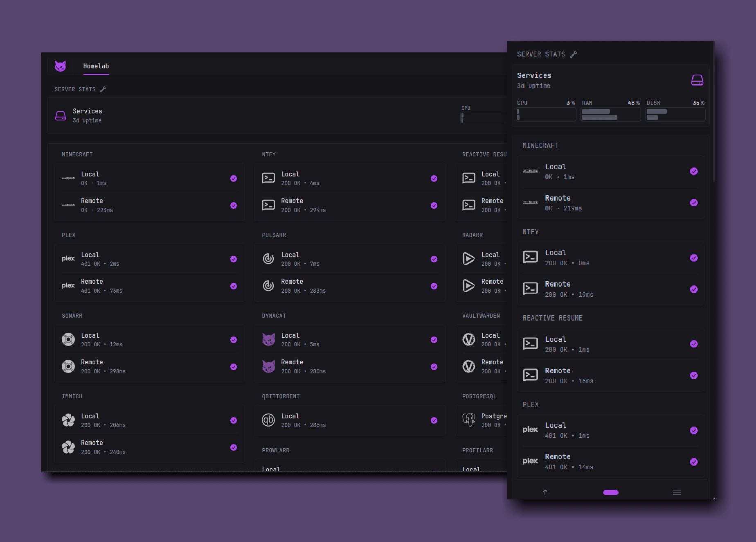Click status checkmark for desktop Minecraft Local

234,178
